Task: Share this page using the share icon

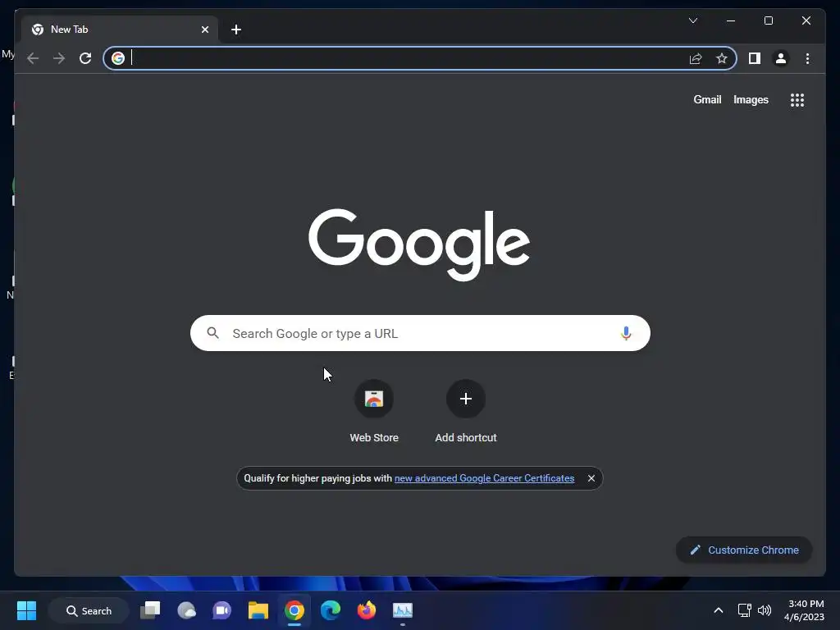Action: point(696,58)
